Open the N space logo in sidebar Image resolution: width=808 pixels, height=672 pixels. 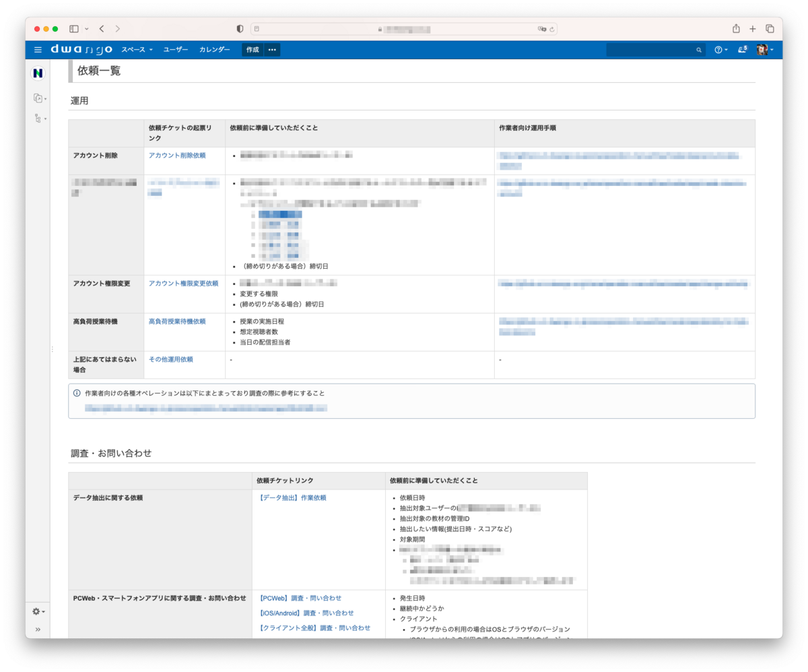pos(38,73)
